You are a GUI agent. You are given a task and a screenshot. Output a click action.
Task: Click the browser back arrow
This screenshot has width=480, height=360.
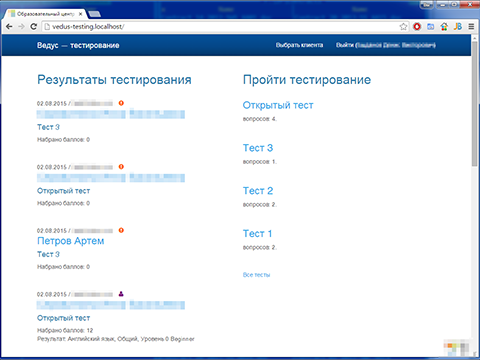(9, 27)
